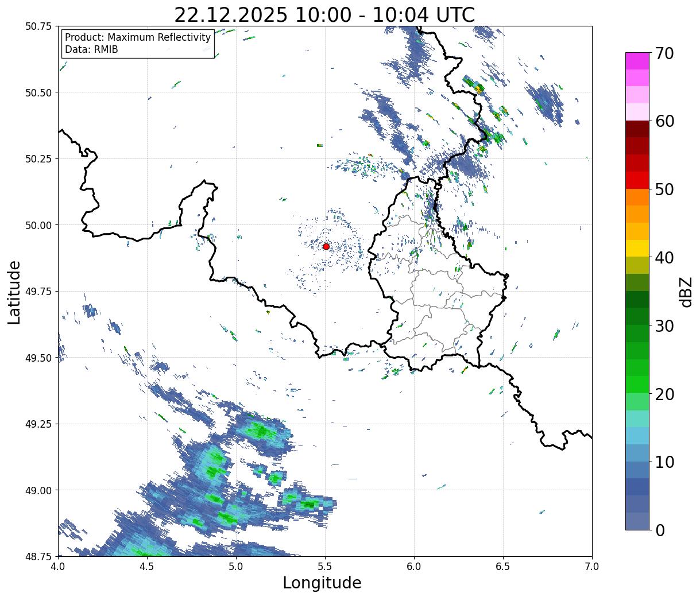Click the colorbar tick label 50
Image resolution: width=700 pixels, height=597 pixels.
(664, 189)
